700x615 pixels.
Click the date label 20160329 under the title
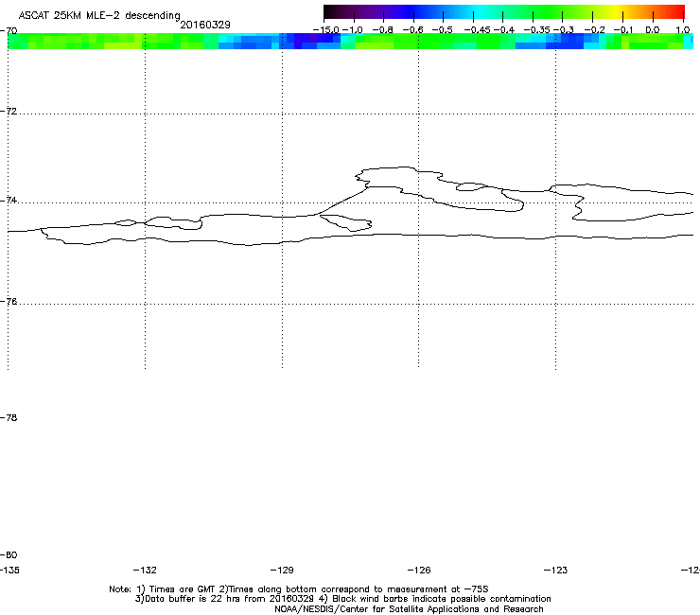coord(205,25)
